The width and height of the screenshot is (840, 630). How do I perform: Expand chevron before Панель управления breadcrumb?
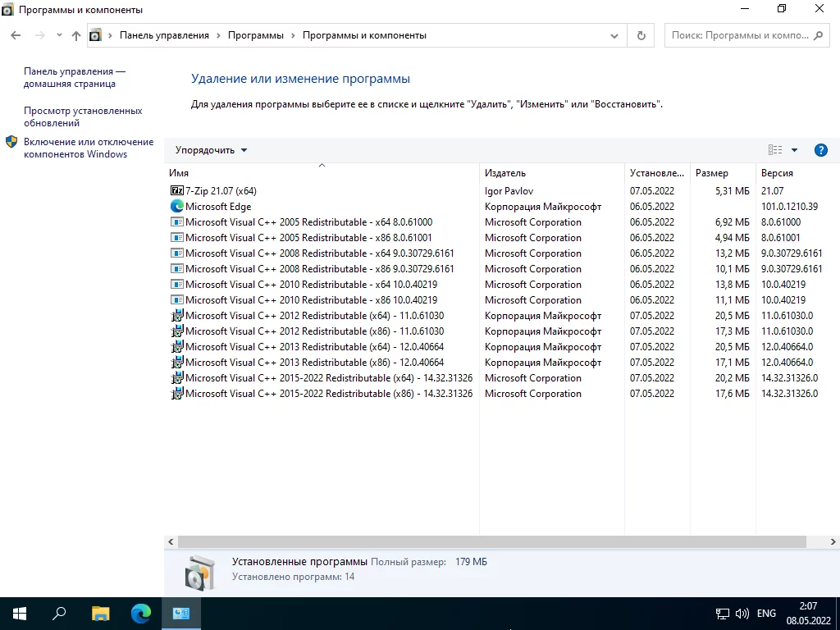(x=111, y=35)
